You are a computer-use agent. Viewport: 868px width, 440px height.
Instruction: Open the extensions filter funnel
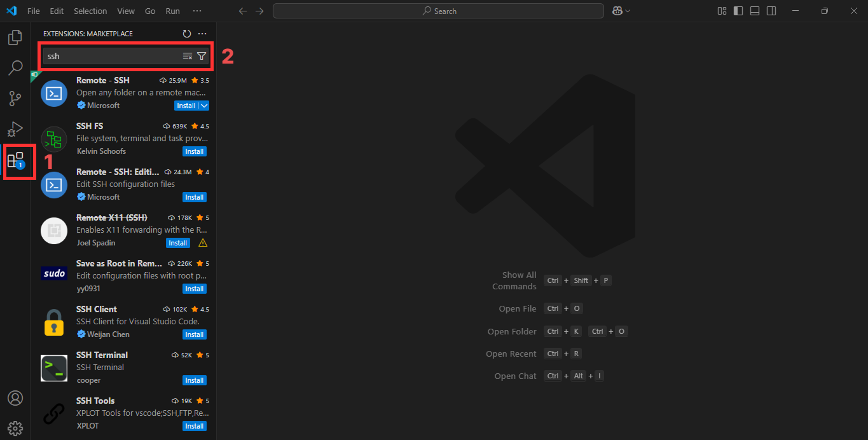coord(202,56)
